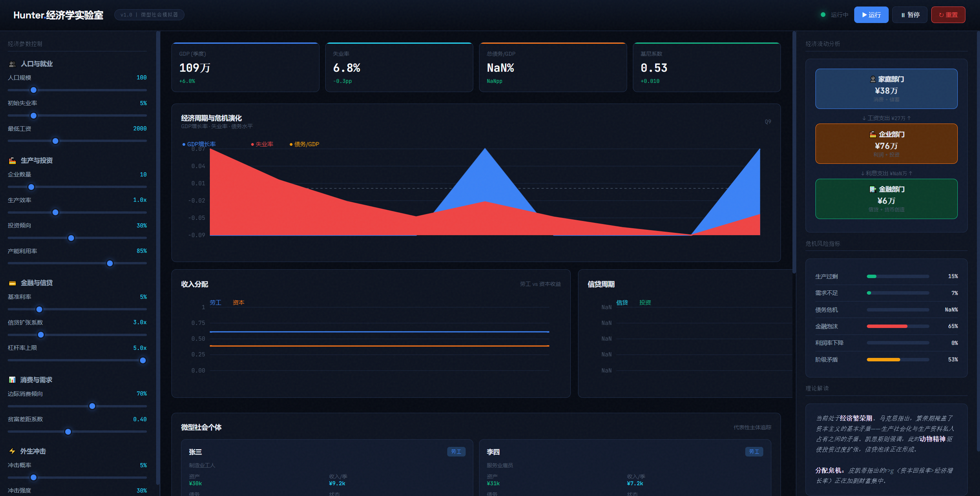
Task: Click the 生产与投资 factory icon
Action: point(12,161)
